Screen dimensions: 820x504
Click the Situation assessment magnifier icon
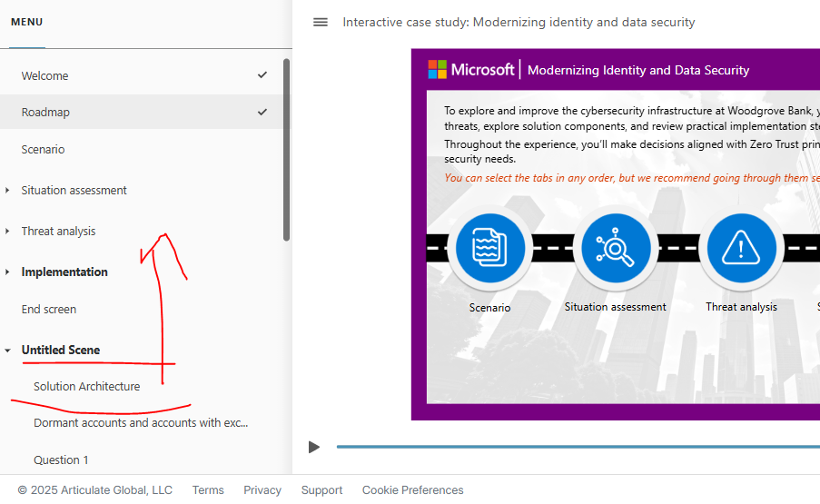click(616, 248)
